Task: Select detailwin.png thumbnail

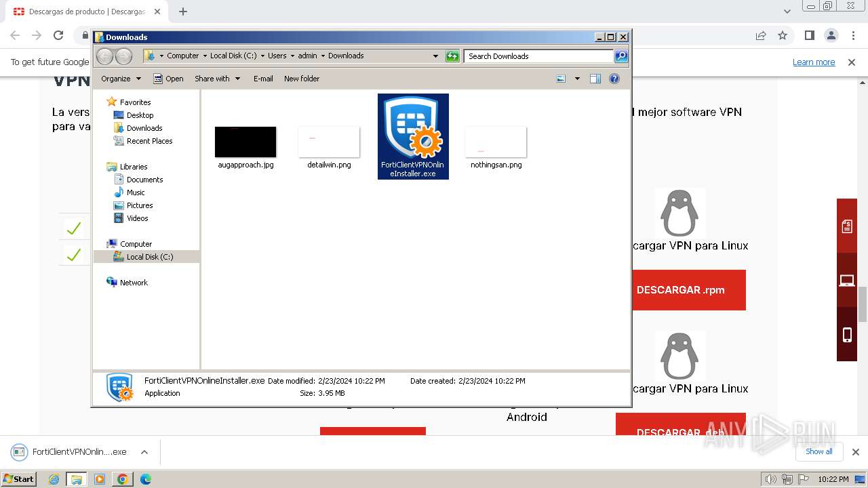Action: coord(329,142)
